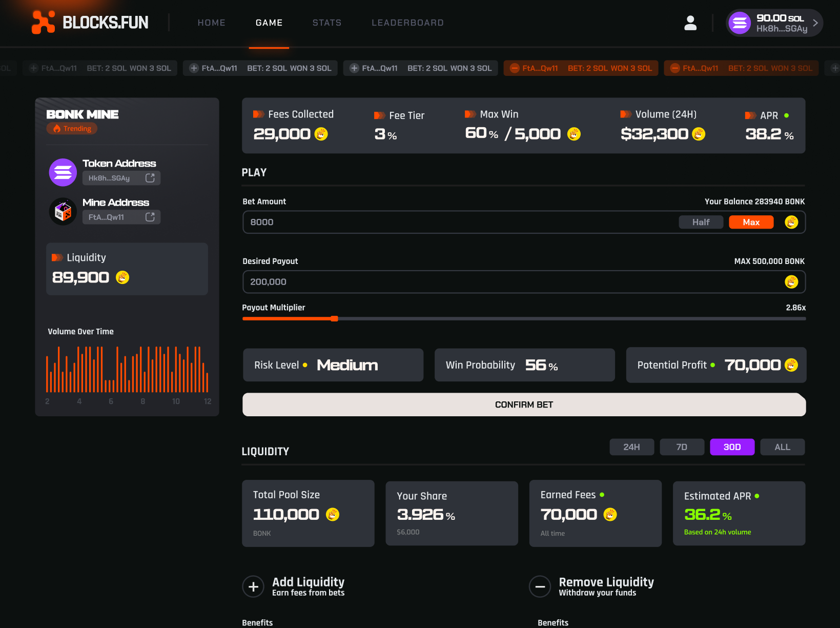The height and width of the screenshot is (628, 840).
Task: Navigate to the STATS page
Action: click(326, 23)
